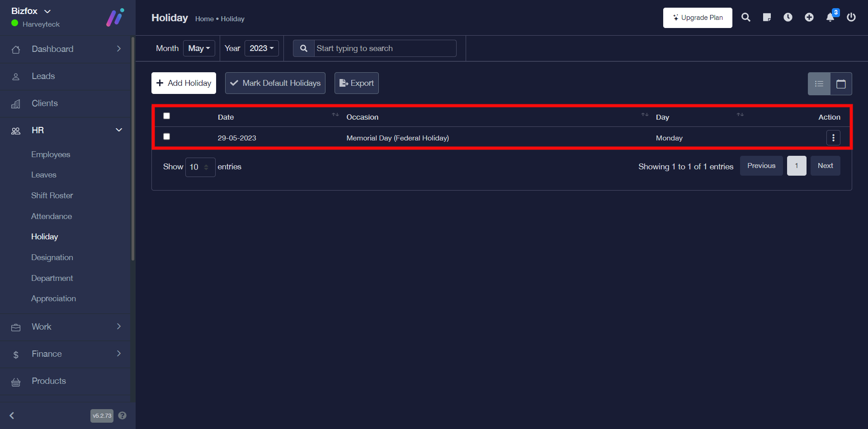
Task: Switch to calendar view icon
Action: point(841,84)
